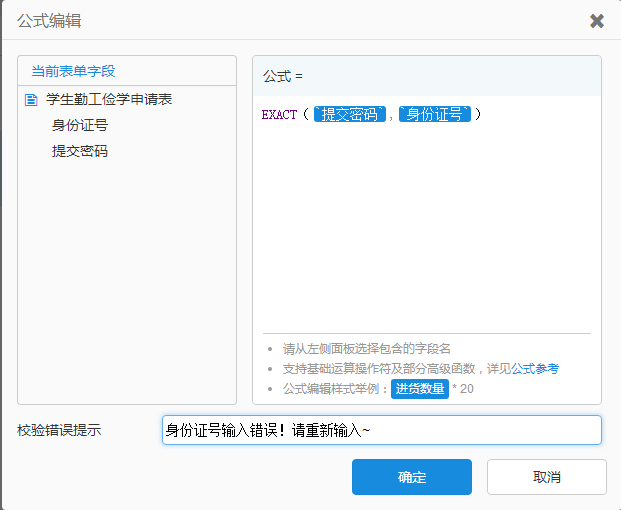Focus the 校验错误提示 text input
This screenshot has width=621, height=510.
381,430
